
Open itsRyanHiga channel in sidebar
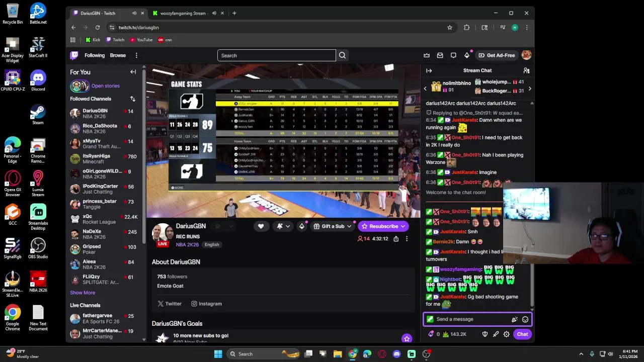pos(104,159)
